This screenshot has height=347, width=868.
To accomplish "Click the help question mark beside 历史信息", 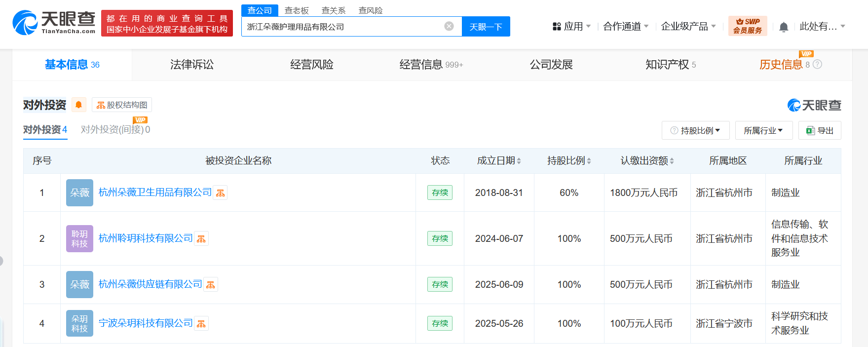I will [x=817, y=64].
